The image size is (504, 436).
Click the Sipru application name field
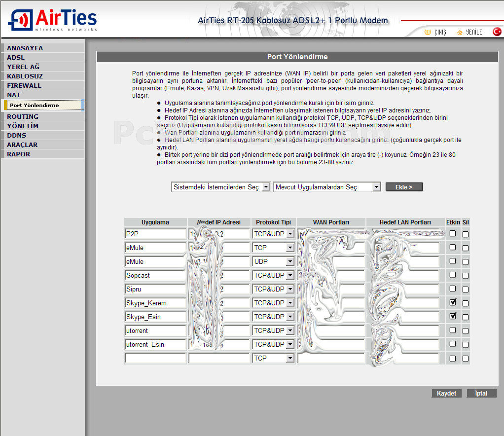point(155,289)
